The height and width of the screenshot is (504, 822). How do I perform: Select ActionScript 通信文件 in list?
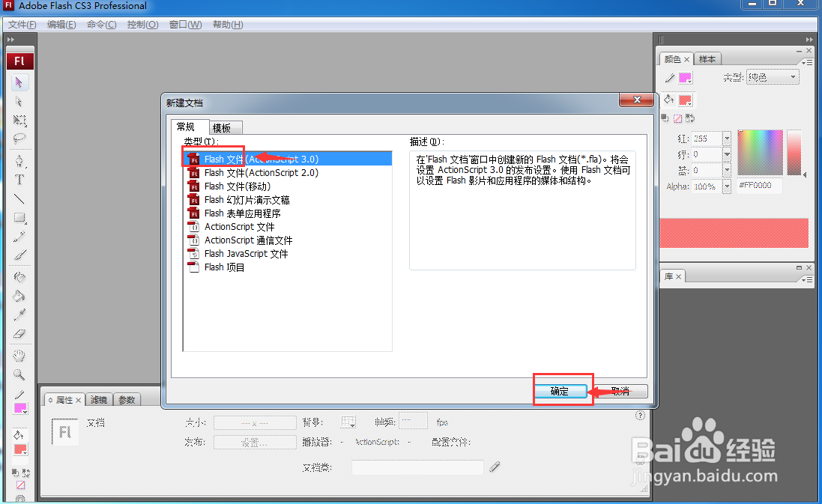[287, 240]
